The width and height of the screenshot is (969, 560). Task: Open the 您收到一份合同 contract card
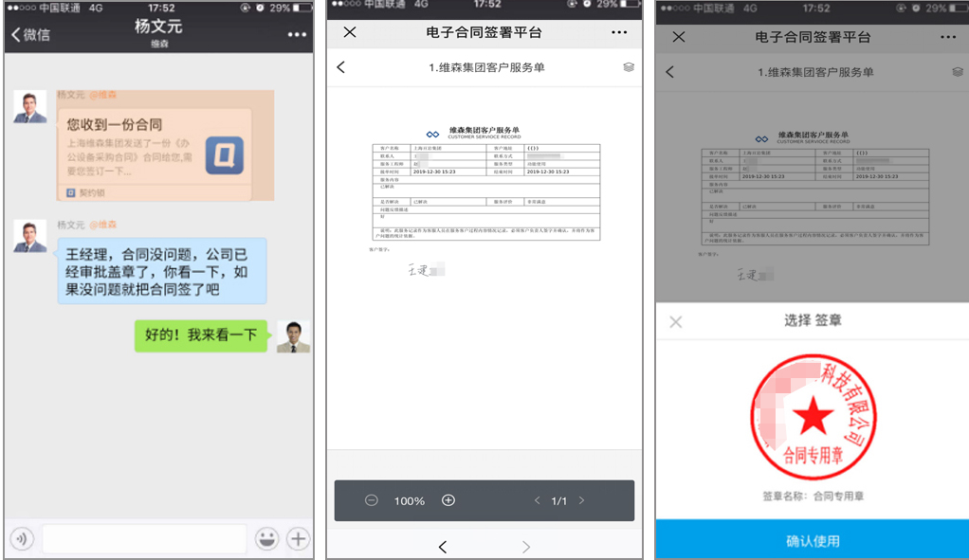(155, 154)
